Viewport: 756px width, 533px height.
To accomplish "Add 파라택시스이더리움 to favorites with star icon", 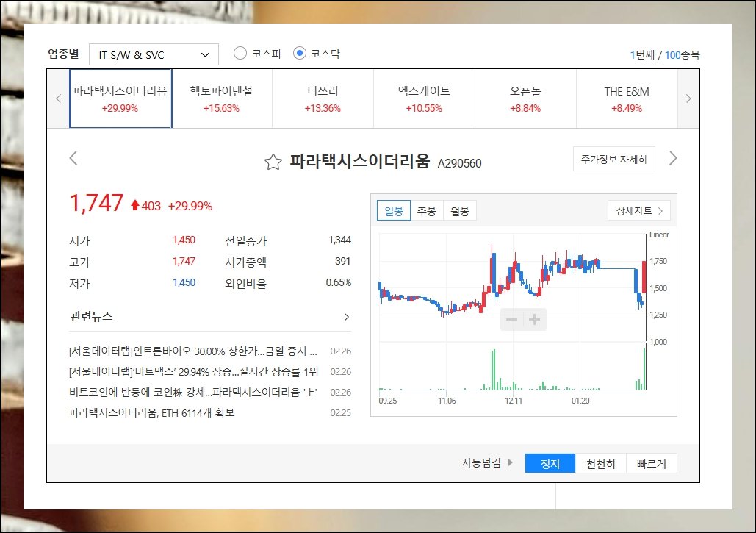I will point(273,162).
